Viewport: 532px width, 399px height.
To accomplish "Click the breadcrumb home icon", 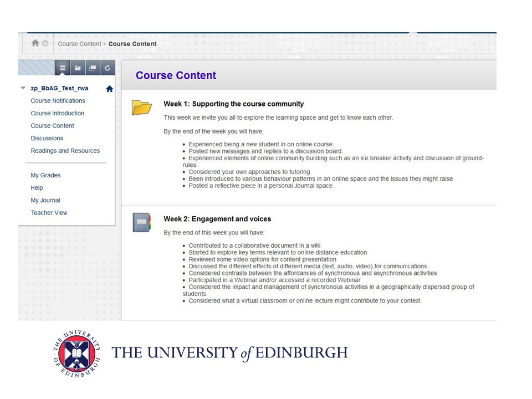I will point(35,43).
